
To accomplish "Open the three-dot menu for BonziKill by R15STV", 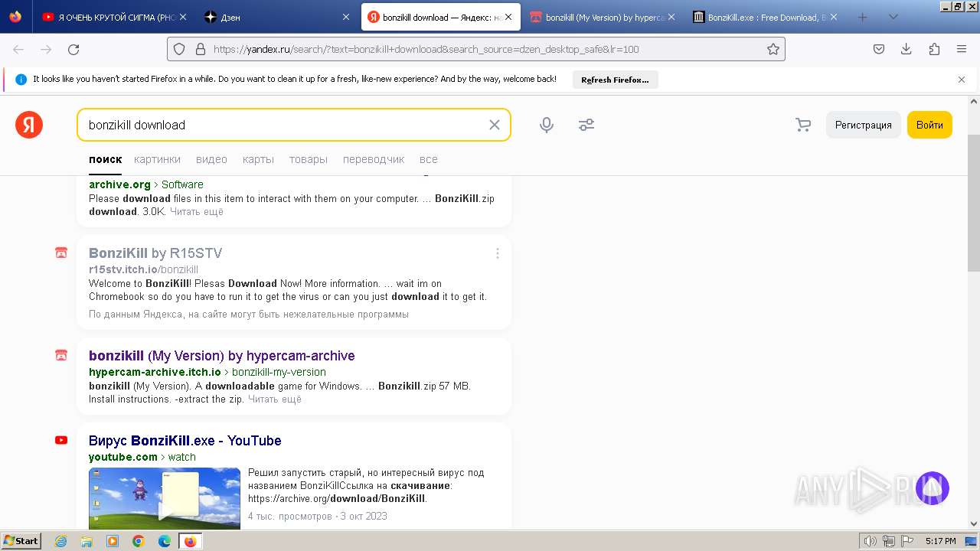I will click(x=497, y=253).
